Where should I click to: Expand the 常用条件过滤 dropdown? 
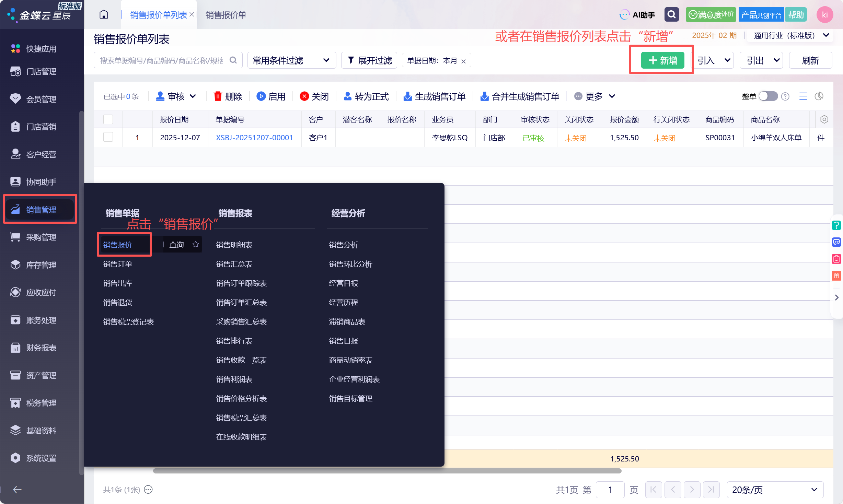point(291,60)
